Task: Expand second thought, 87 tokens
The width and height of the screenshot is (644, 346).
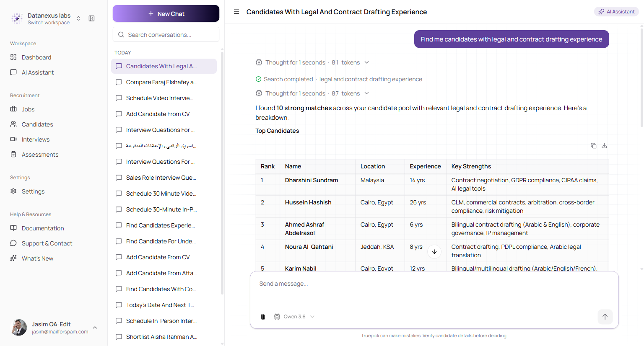Action: 312,93
